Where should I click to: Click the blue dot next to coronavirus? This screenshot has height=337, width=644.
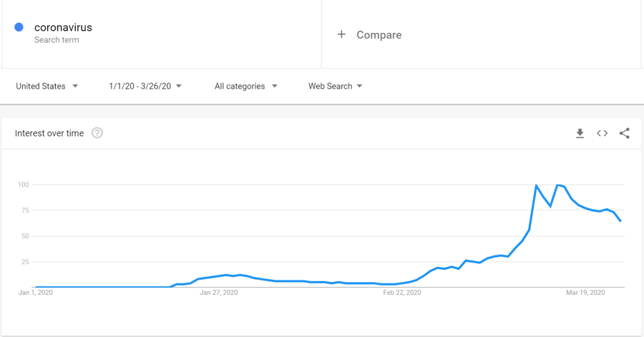pyautogui.click(x=19, y=27)
